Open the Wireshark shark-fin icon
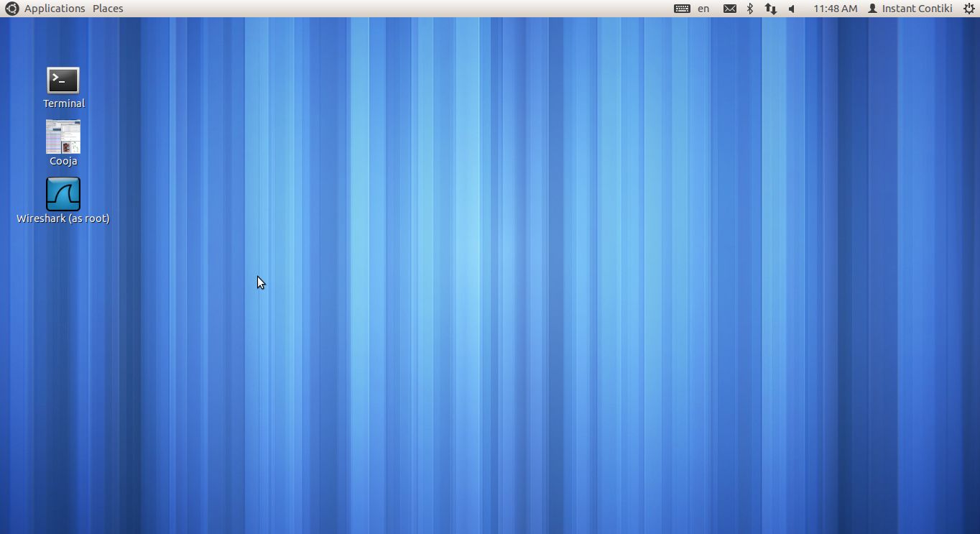This screenshot has width=980, height=534. pyautogui.click(x=63, y=194)
